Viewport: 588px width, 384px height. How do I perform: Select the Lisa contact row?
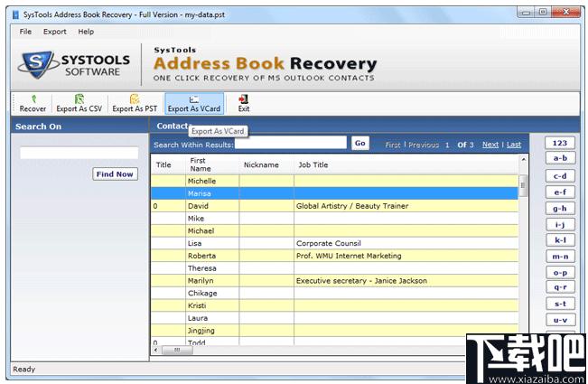point(335,243)
